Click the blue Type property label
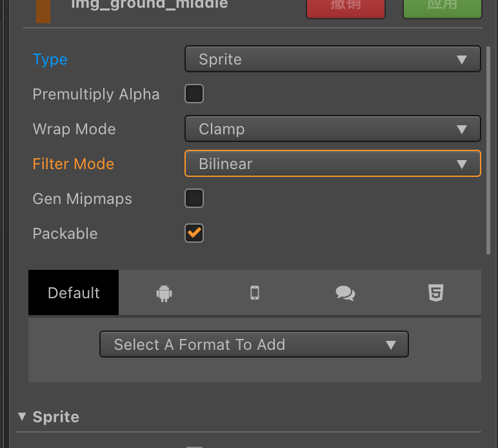Screen dimensions: 498x448 coord(50,59)
